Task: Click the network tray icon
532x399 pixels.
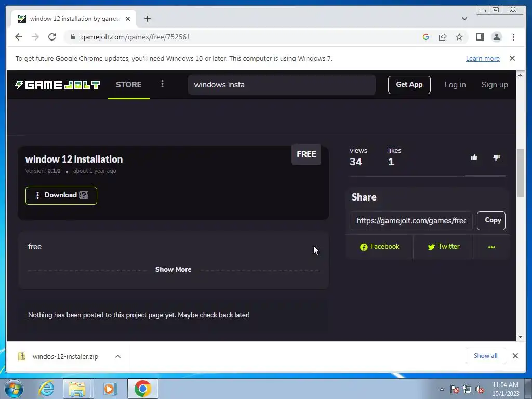Action: (x=467, y=390)
